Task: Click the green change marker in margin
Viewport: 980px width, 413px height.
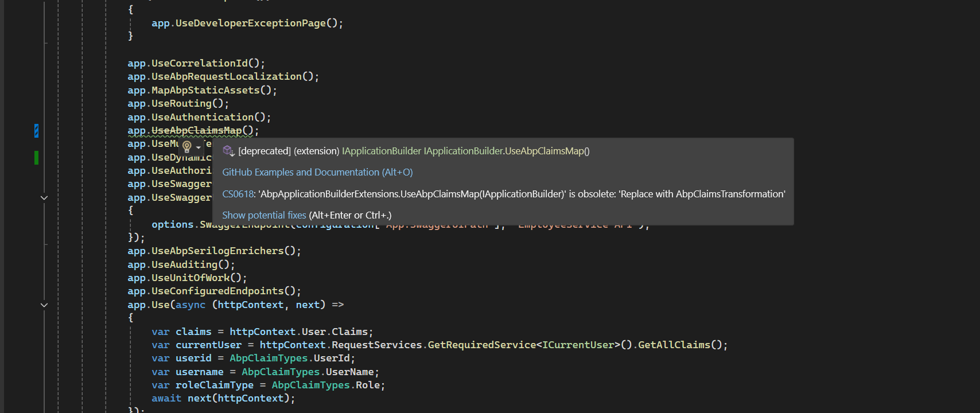Action: pos(36,157)
